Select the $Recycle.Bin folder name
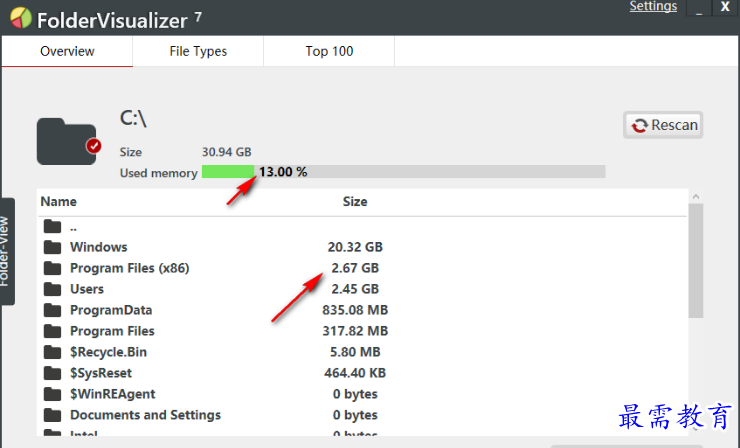740x448 pixels. tap(109, 352)
